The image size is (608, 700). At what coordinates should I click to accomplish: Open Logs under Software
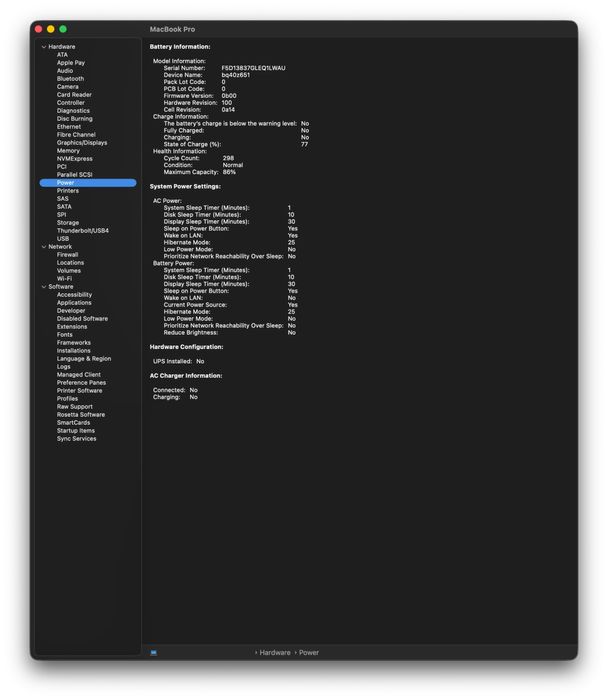pyautogui.click(x=63, y=367)
